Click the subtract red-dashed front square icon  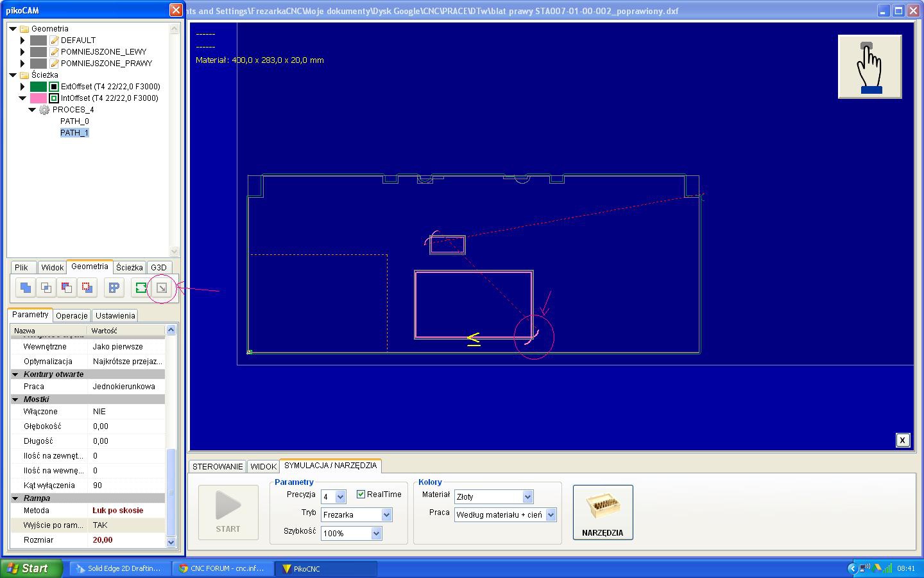point(67,288)
